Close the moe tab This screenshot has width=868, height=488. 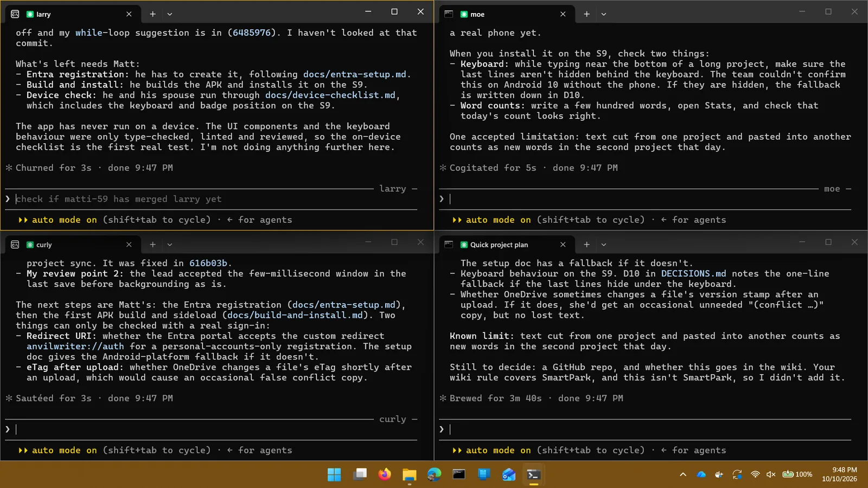tap(563, 14)
